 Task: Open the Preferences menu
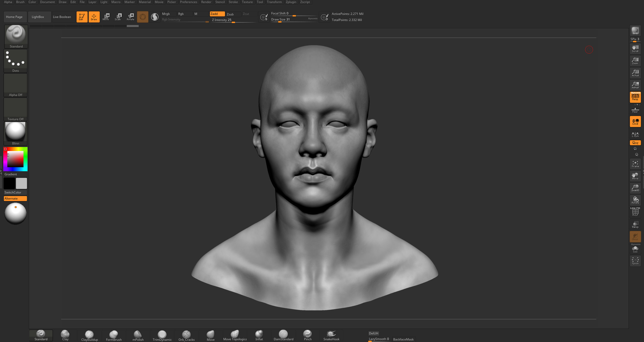pos(188,2)
